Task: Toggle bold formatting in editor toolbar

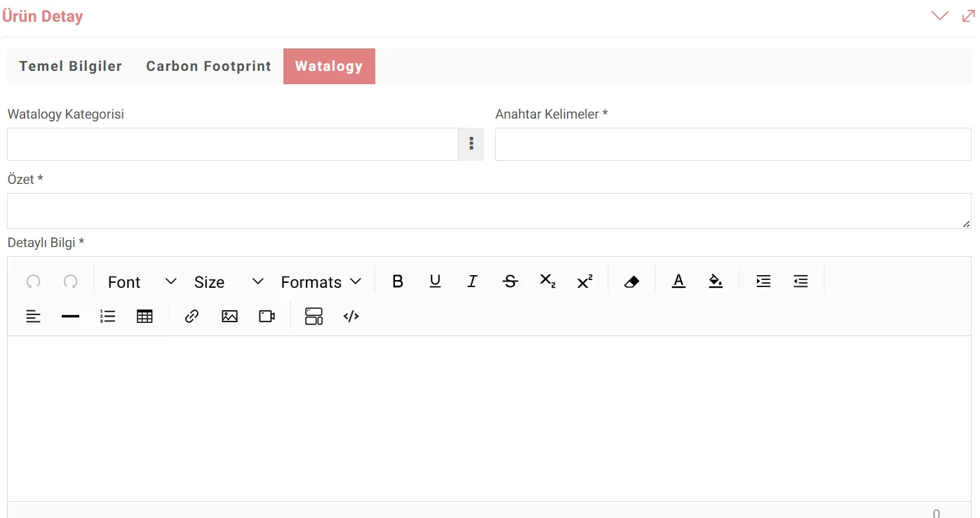Action: 398,281
